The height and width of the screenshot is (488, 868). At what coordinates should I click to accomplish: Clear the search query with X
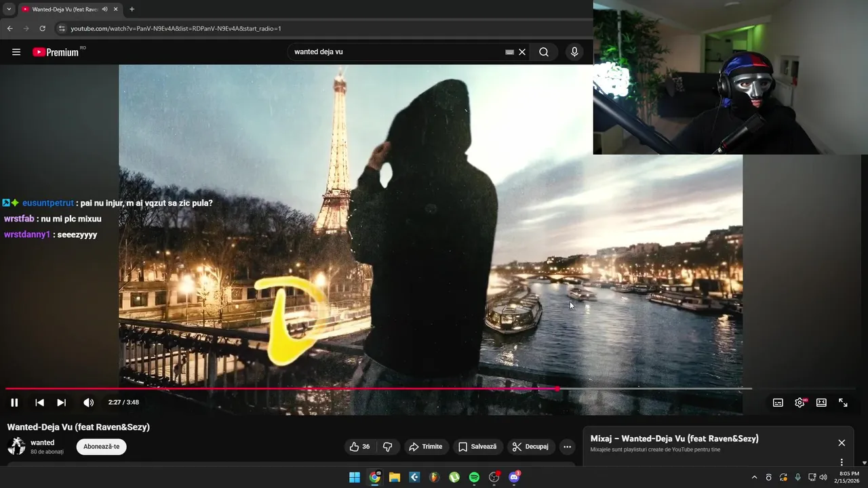pos(522,52)
